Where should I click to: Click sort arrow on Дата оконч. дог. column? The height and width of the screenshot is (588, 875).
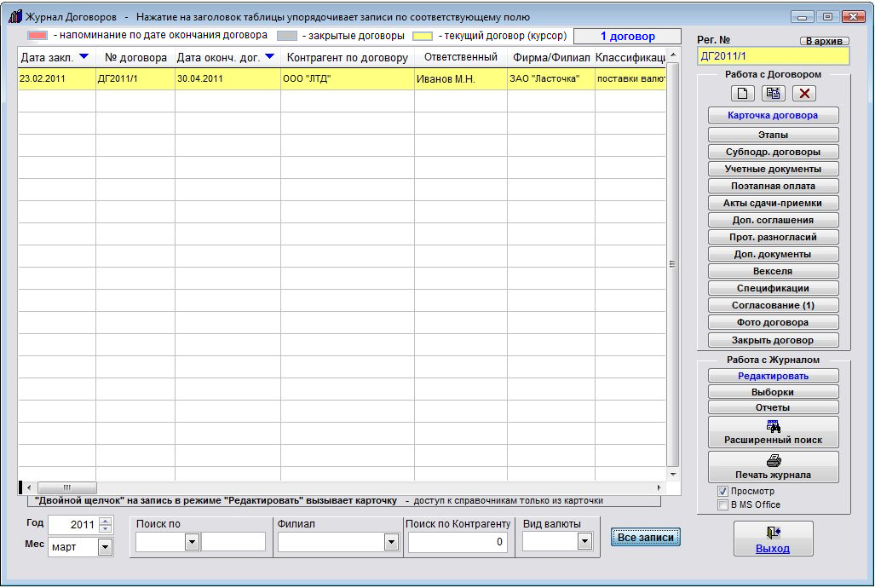269,57
